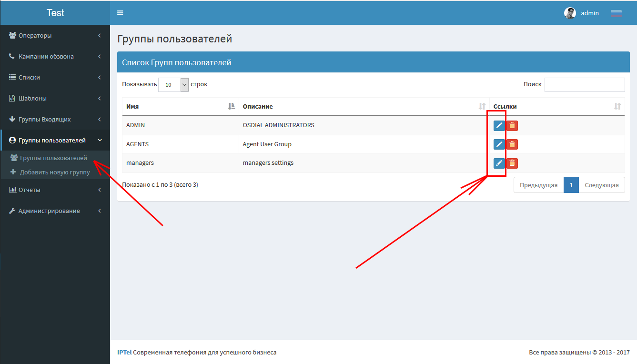
Task: Click the admin username in header
Action: [590, 13]
